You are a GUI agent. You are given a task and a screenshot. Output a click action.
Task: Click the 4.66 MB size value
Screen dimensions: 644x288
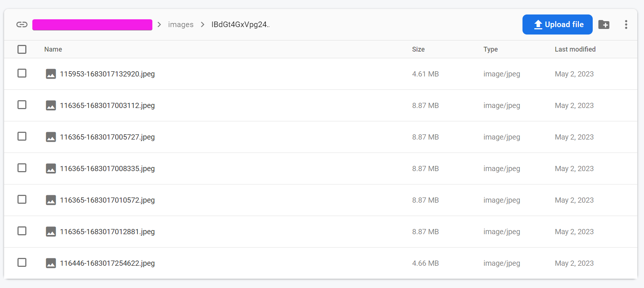click(425, 263)
